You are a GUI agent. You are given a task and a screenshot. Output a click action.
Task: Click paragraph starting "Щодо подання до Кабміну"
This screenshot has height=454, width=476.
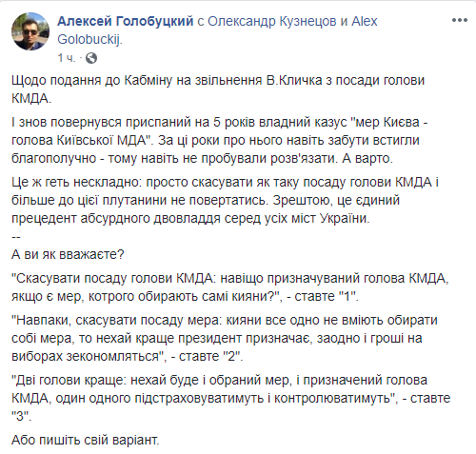pos(218,89)
